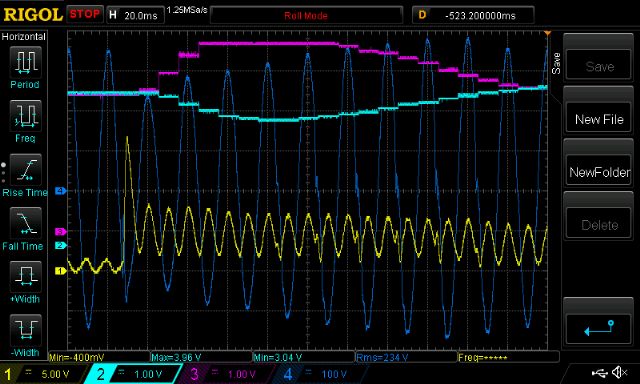Toggle channel 2 cyan 1.00 V
This screenshot has width=640, height=384.
pos(133,374)
